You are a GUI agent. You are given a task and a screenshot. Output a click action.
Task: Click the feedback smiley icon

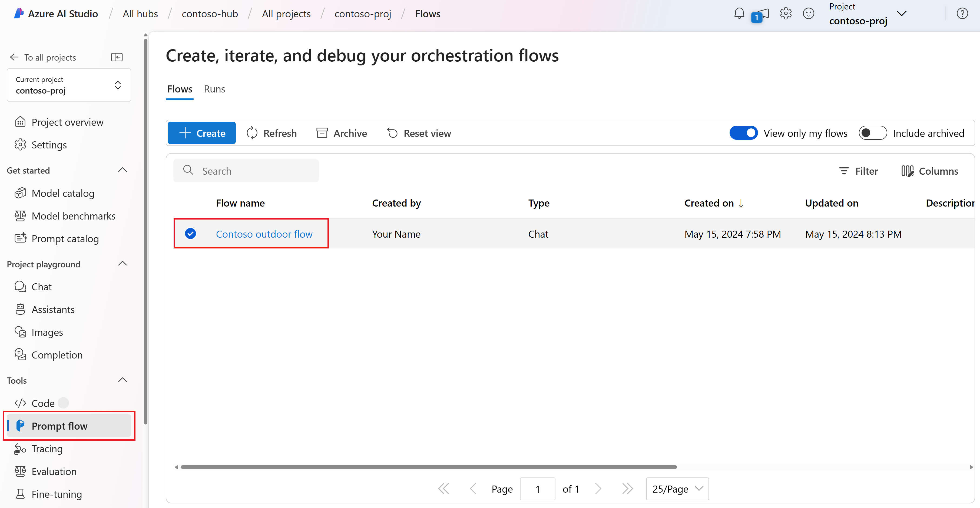tap(809, 14)
